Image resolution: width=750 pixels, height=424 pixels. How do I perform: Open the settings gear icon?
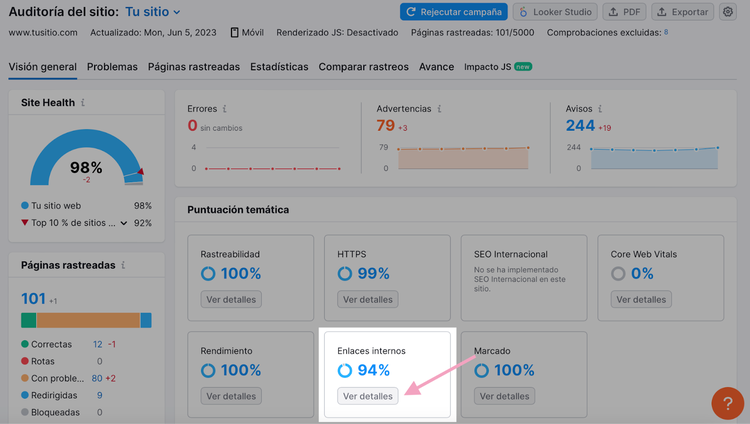pos(728,12)
